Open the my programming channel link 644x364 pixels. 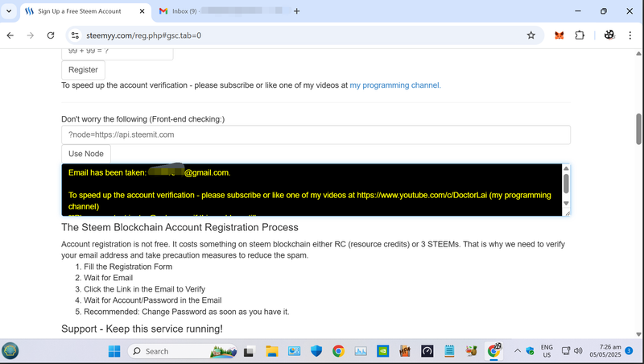tap(395, 85)
